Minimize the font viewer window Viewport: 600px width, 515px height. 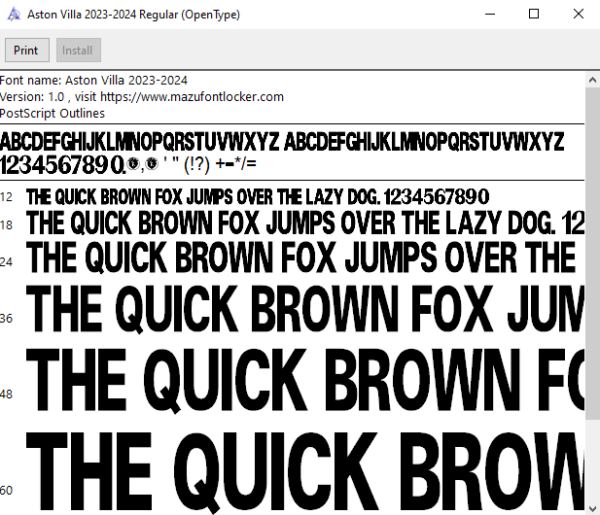490,14
